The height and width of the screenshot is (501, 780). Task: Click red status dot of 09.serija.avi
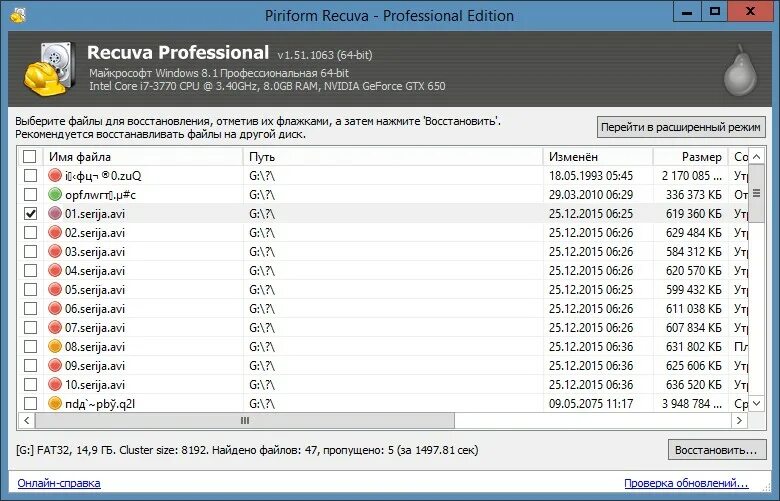pyautogui.click(x=55, y=366)
